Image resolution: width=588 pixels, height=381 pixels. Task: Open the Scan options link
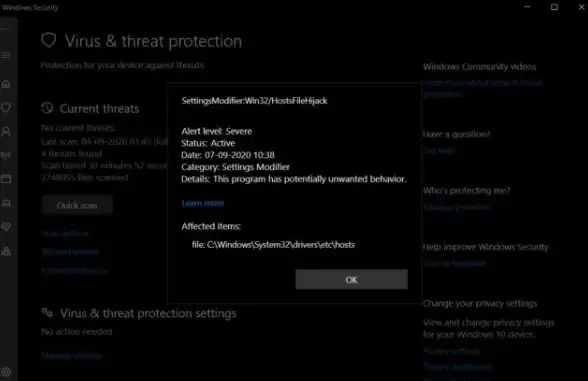click(66, 233)
